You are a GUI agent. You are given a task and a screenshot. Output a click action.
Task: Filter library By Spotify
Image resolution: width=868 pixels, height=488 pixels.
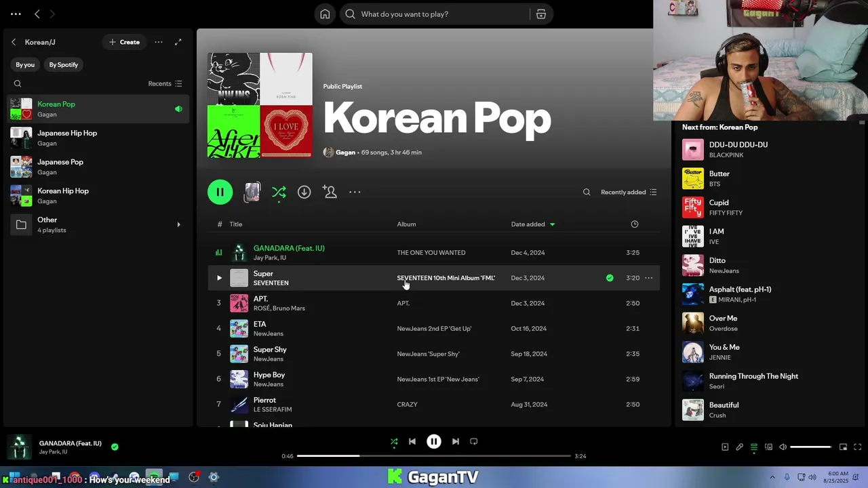[x=63, y=65]
